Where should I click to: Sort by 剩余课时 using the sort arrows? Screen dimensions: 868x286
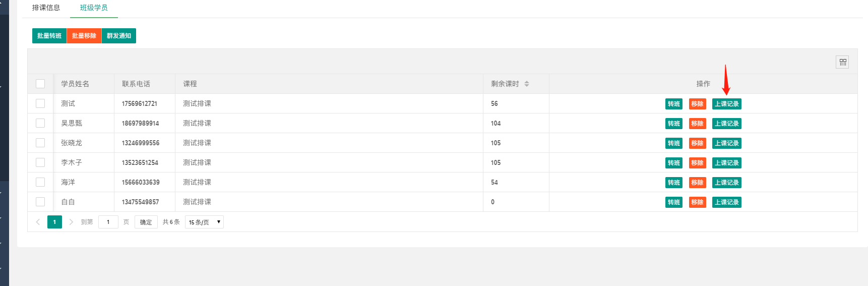(527, 84)
